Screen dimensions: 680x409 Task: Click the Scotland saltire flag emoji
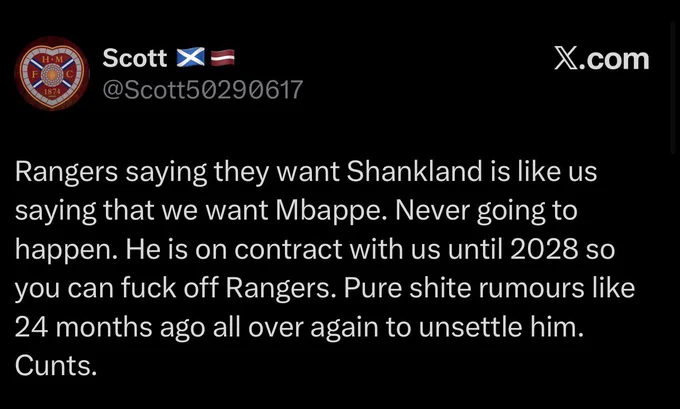coord(190,57)
